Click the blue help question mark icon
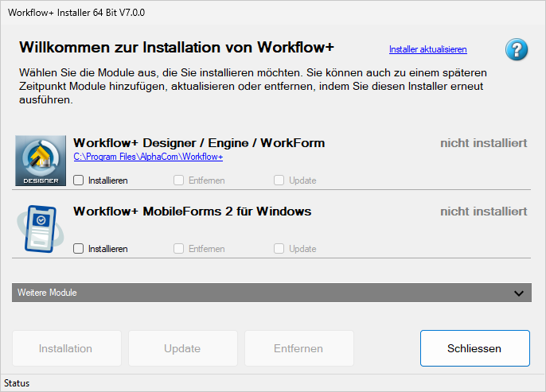Image resolution: width=546 pixels, height=392 pixels. 517,49
